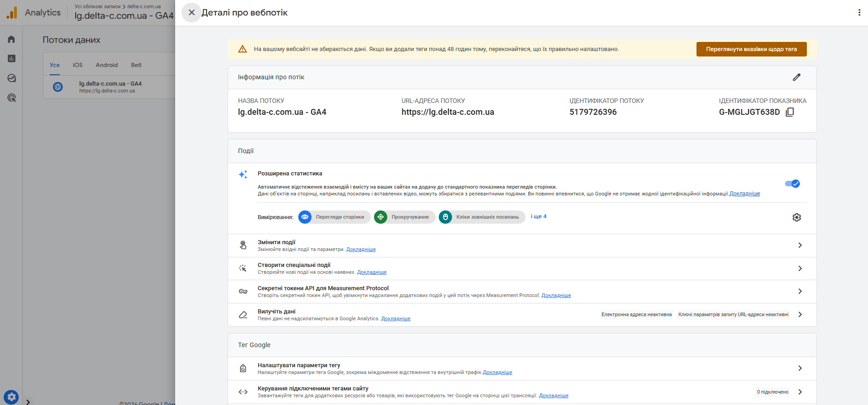Image resolution: width=868 pixels, height=405 pixels.
Task: Expand the Змінити події row
Action: (x=800, y=246)
